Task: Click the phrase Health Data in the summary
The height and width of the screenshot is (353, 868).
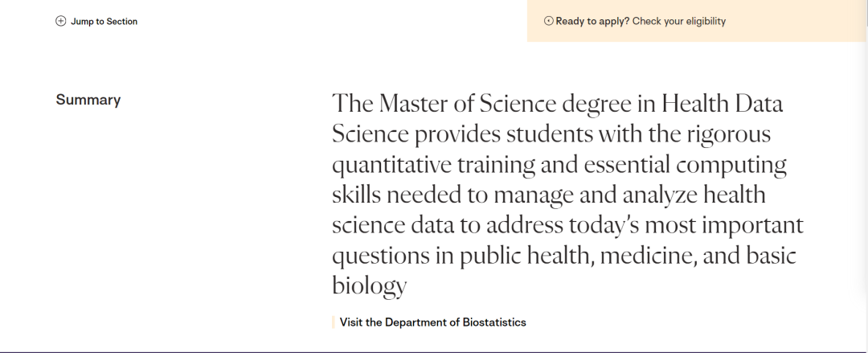Action: [x=722, y=104]
